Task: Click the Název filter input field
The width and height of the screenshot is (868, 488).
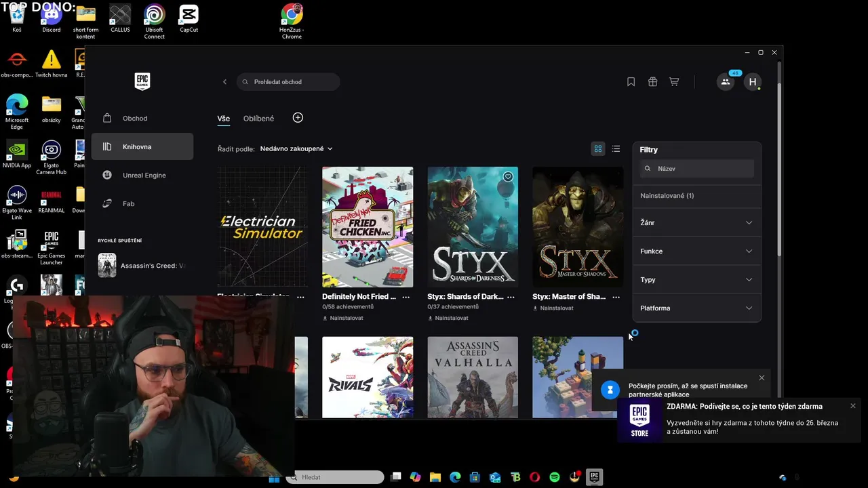Action: pos(697,169)
